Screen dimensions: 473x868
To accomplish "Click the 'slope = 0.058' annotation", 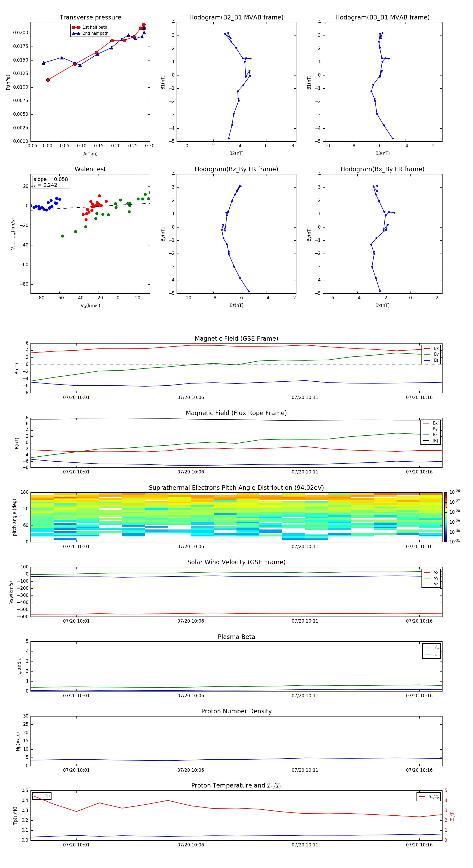I will tap(50, 179).
